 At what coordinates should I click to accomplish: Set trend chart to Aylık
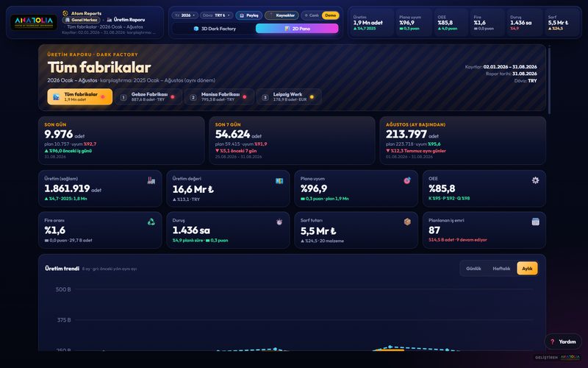tap(527, 269)
